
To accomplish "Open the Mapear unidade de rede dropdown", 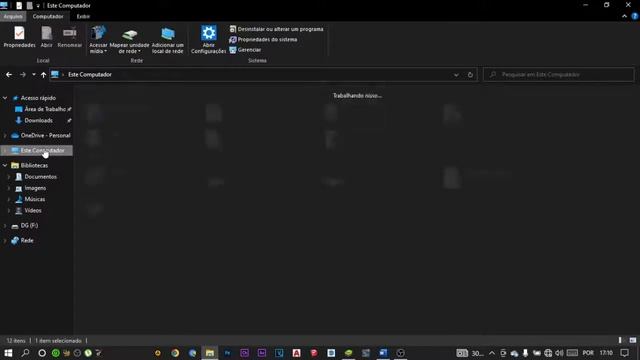I will (129, 40).
